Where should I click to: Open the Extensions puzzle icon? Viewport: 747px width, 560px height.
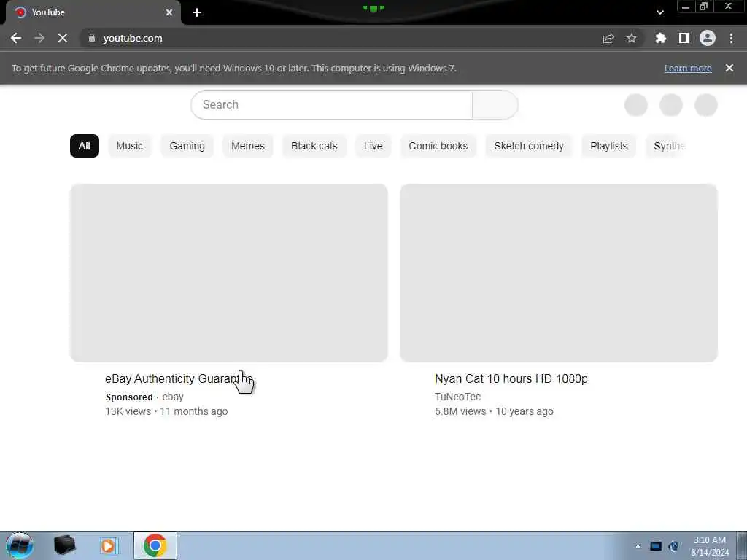(x=660, y=38)
